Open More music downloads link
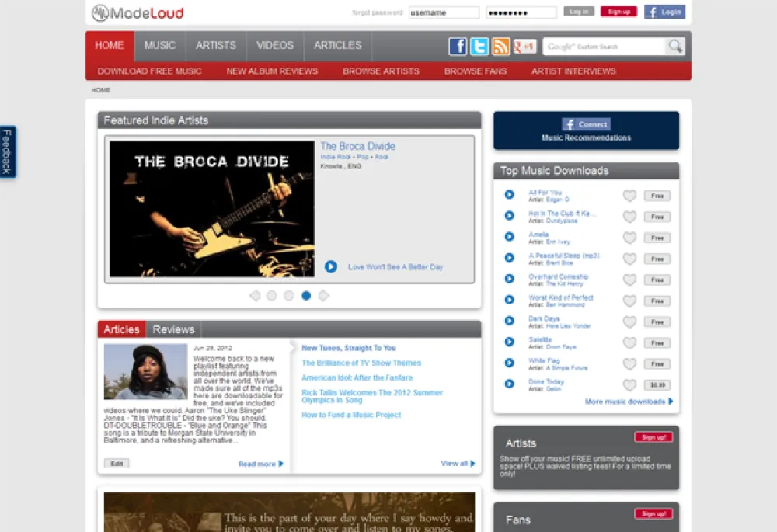 pos(629,402)
